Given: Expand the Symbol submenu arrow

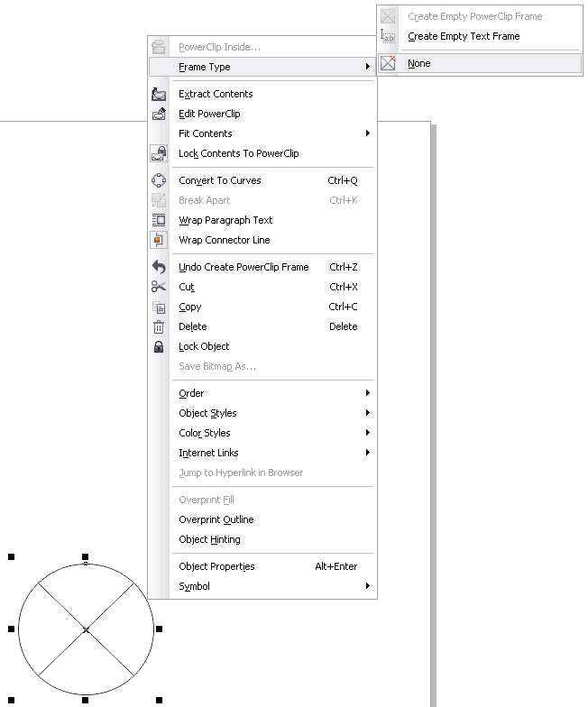Looking at the screenshot, I should (368, 586).
